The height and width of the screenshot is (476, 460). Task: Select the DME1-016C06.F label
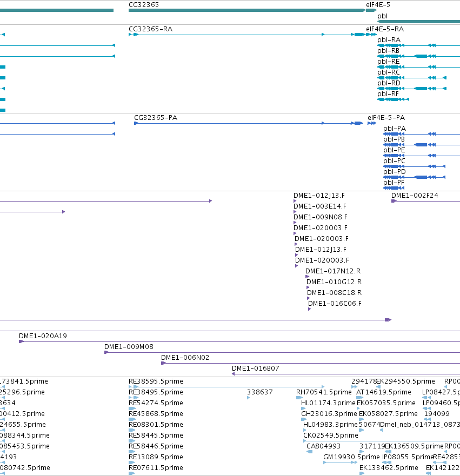(x=335, y=304)
